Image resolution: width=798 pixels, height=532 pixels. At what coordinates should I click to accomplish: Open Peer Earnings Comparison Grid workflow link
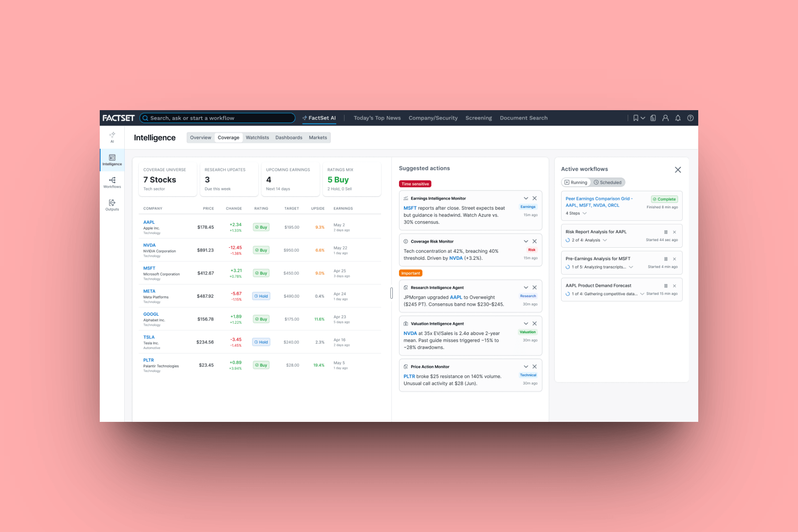click(x=599, y=202)
